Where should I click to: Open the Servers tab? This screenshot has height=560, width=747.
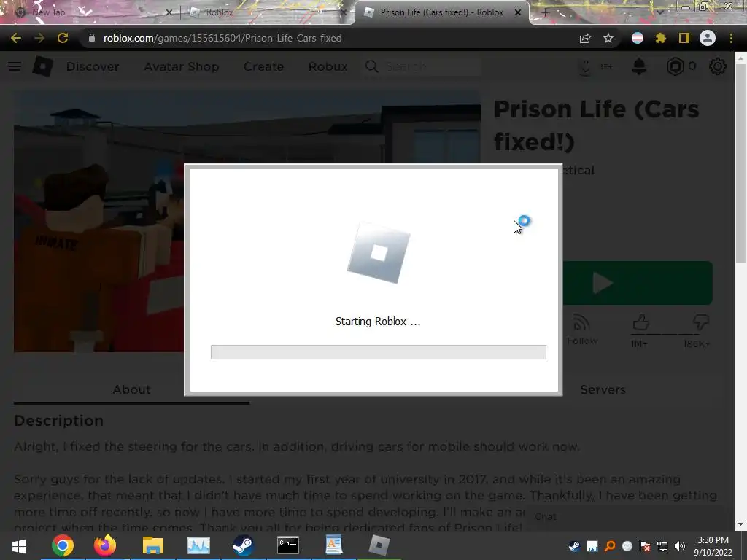click(603, 389)
